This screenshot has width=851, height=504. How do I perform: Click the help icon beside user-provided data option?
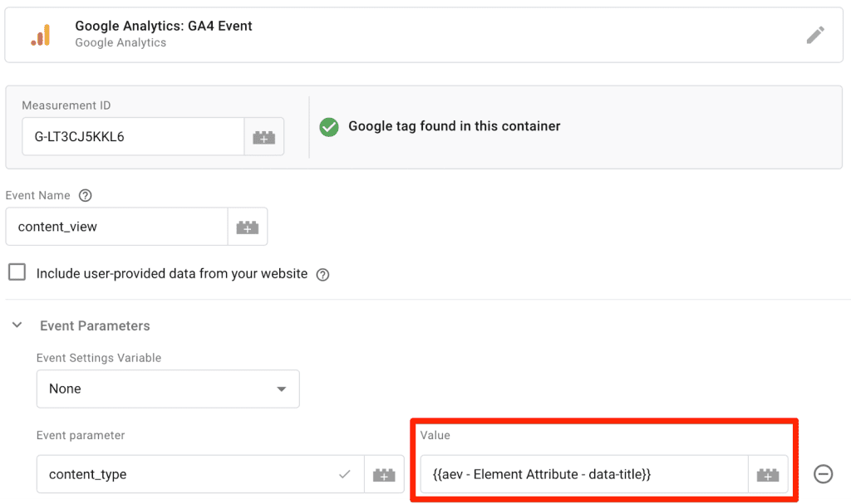322,273
